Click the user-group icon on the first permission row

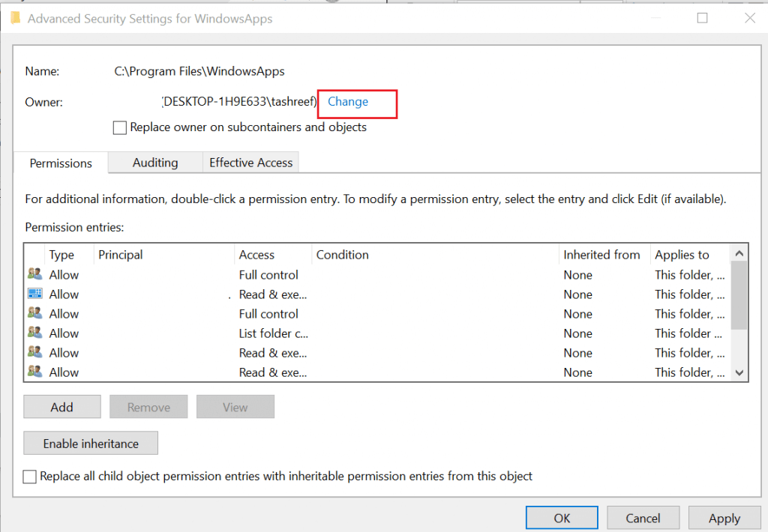coord(34,274)
